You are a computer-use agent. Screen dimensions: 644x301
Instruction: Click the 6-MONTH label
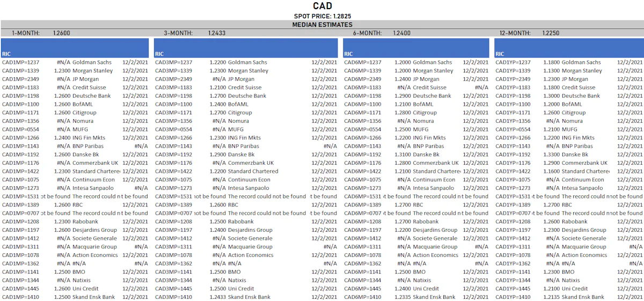tap(367, 33)
